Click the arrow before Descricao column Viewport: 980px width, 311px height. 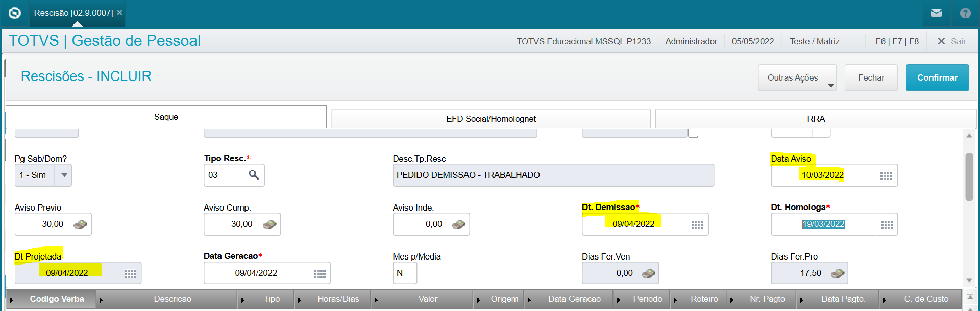click(x=101, y=300)
